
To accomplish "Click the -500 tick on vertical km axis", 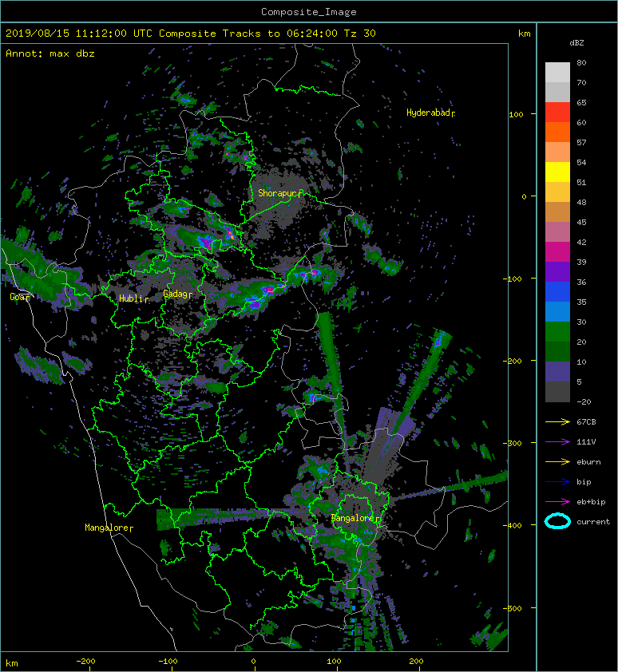I will (x=512, y=609).
